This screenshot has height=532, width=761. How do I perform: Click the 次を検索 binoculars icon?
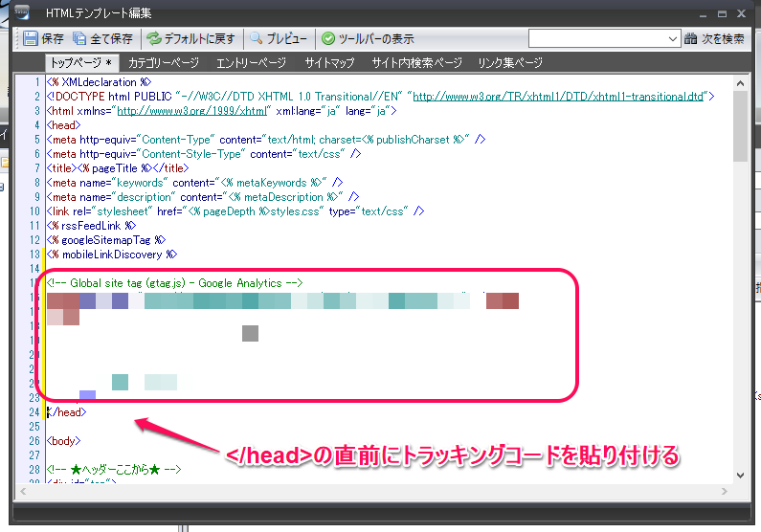692,39
